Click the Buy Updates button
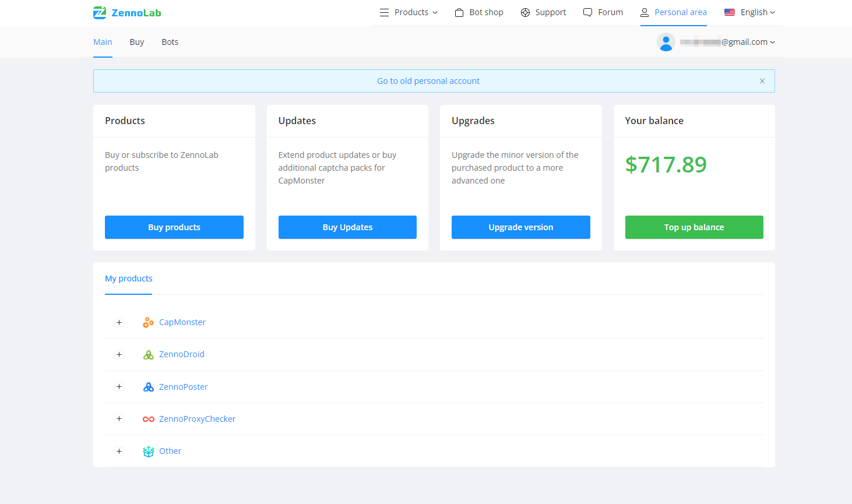Screen dimensions: 852x504 point(347,227)
